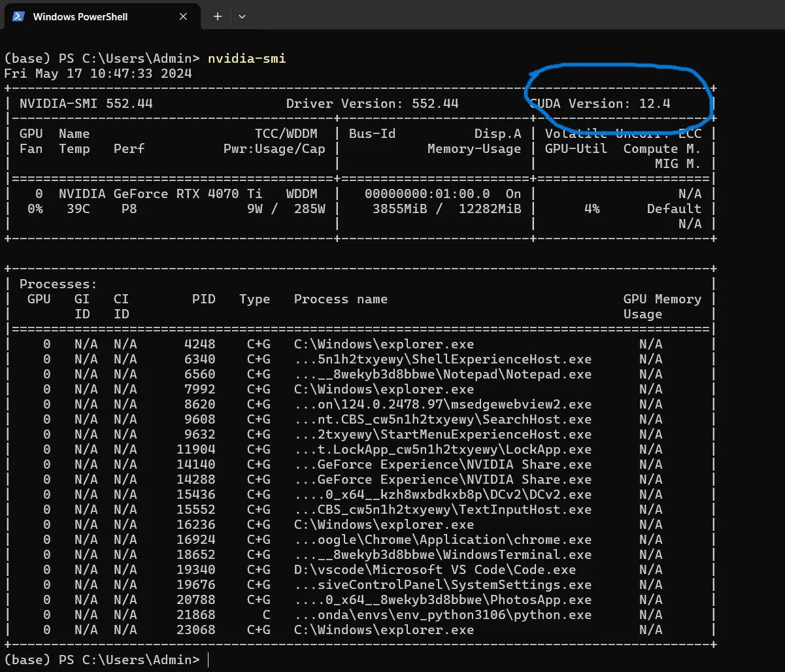
Task: Click PID 23068 in the process list
Action: pyautogui.click(x=196, y=630)
